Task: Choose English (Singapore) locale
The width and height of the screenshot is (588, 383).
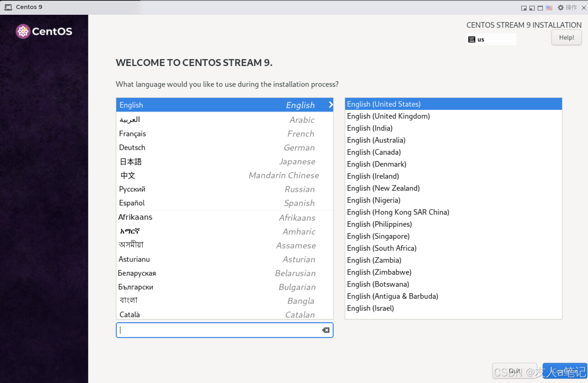Action: point(453,236)
